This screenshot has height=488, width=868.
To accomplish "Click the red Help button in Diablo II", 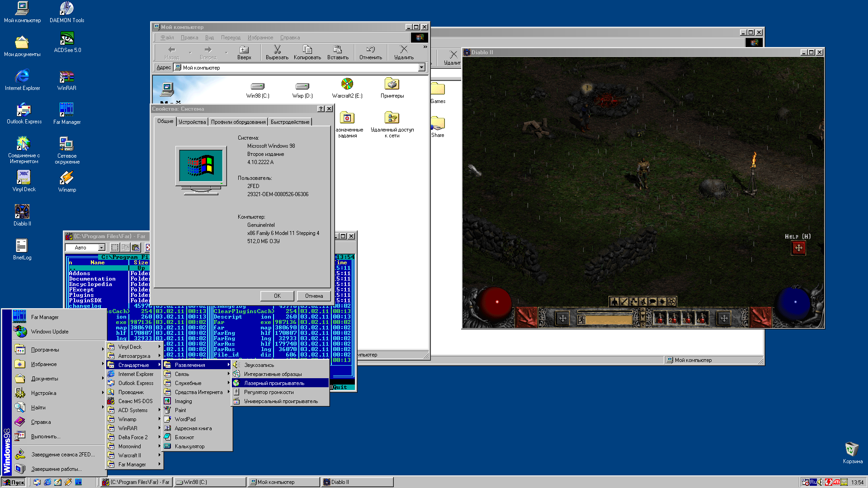I will coord(798,248).
